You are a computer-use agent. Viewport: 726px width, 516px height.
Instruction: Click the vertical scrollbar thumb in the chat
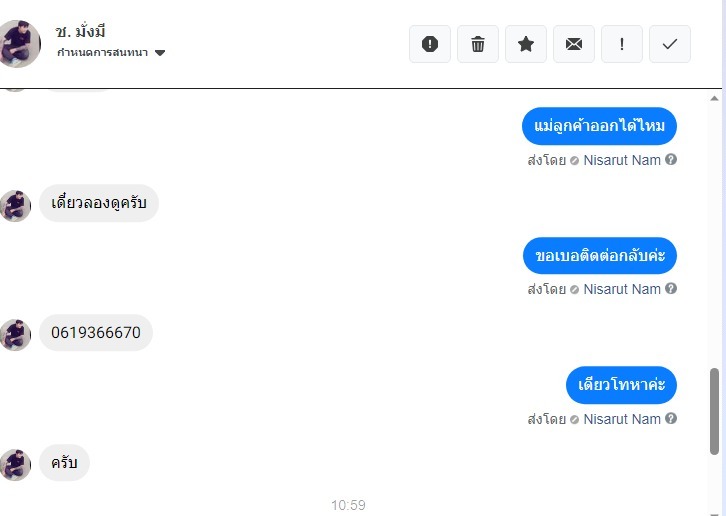(x=714, y=411)
